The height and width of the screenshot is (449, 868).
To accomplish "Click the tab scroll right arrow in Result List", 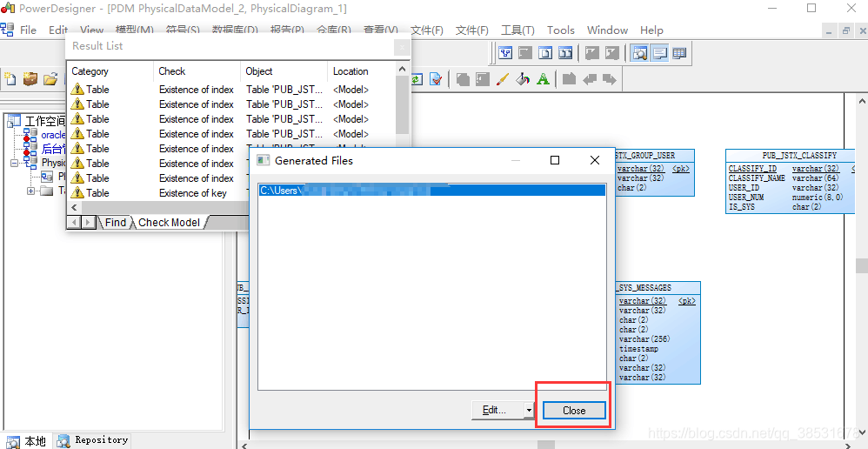I will pos(88,222).
